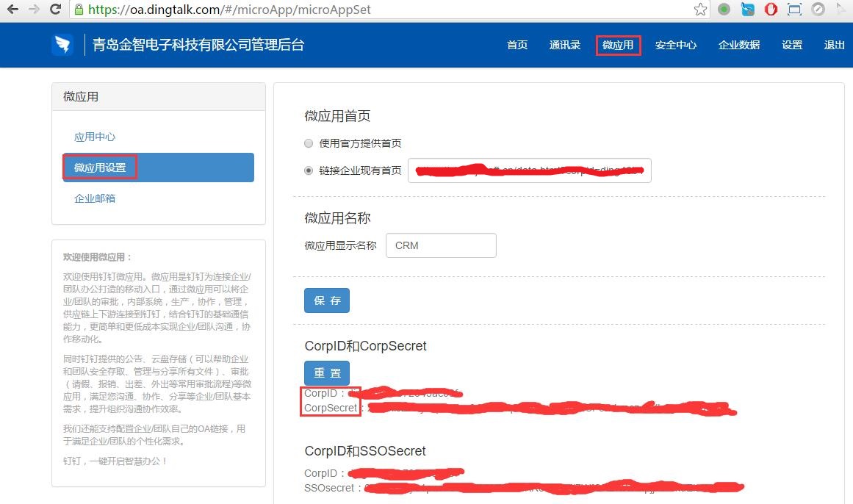Click the grey compass extension icon

[x=818, y=10]
